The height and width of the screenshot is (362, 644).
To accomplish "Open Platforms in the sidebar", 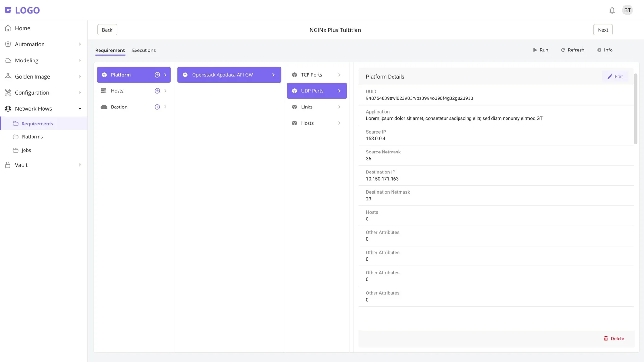I will (x=44, y=137).
